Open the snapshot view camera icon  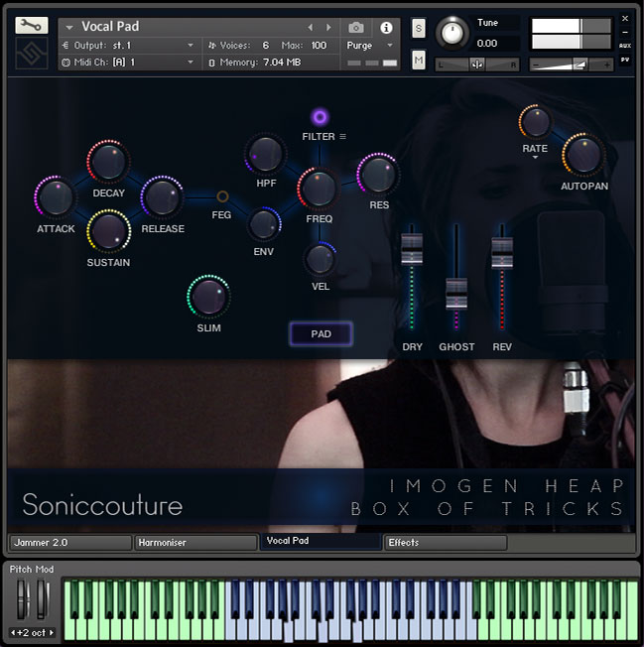356,28
